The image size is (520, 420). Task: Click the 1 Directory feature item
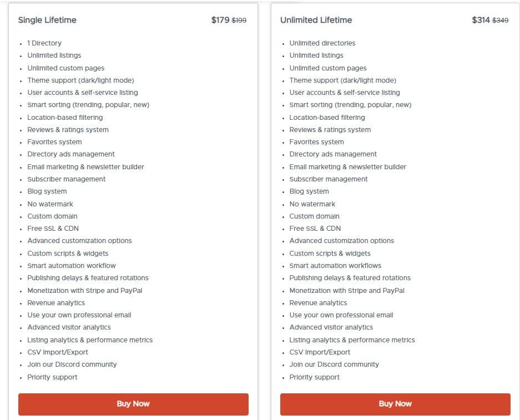[x=44, y=43]
